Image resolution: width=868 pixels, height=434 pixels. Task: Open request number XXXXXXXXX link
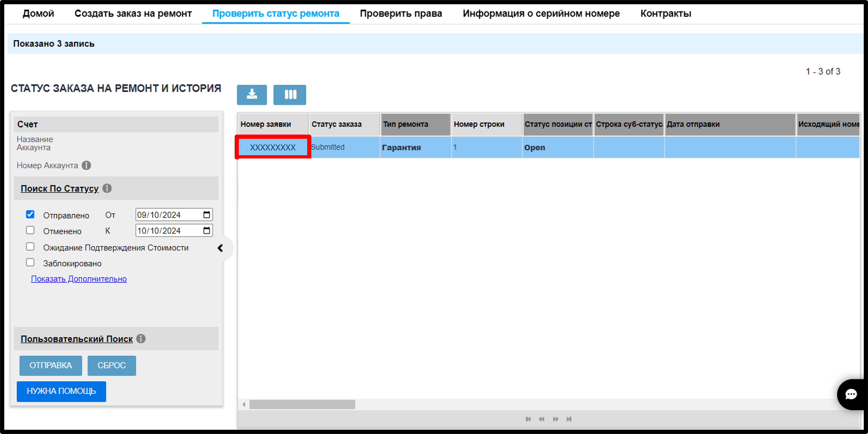pyautogui.click(x=273, y=147)
